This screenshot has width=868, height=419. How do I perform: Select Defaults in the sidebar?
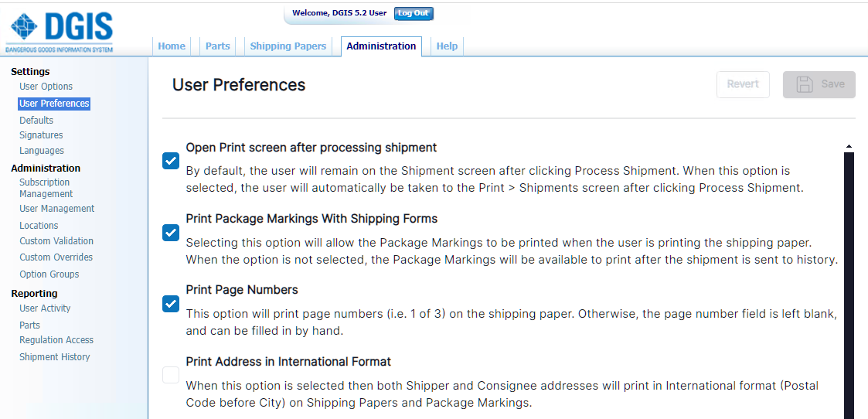tap(36, 121)
